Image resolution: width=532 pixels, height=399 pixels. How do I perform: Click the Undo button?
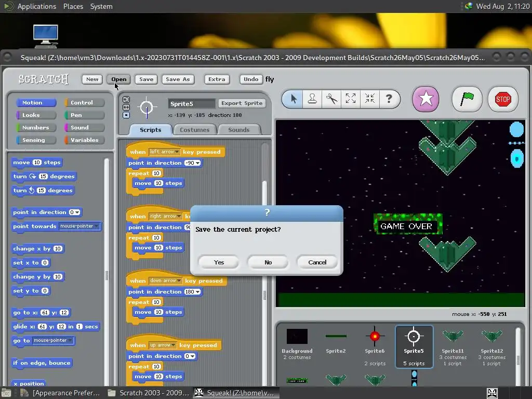(251, 79)
